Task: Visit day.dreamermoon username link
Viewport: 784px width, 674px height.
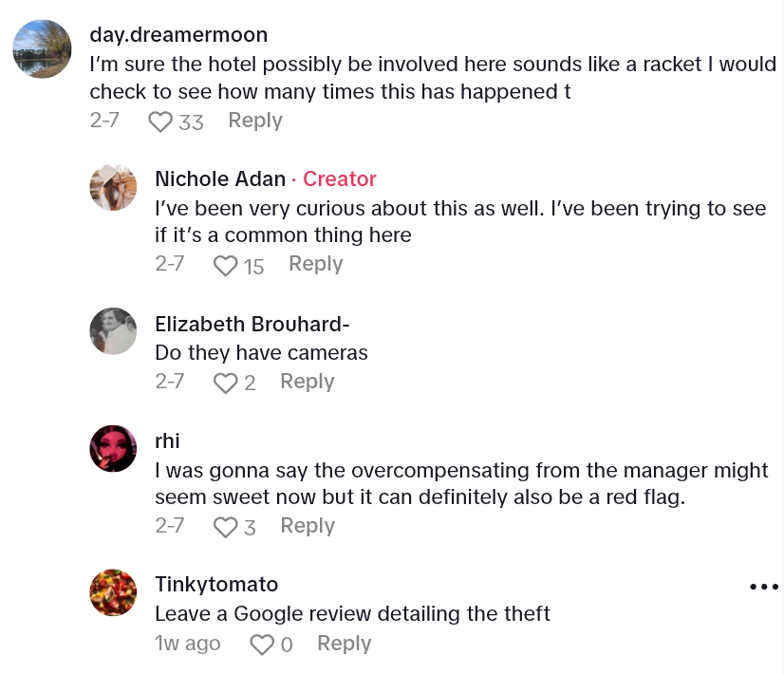Action: tap(178, 35)
